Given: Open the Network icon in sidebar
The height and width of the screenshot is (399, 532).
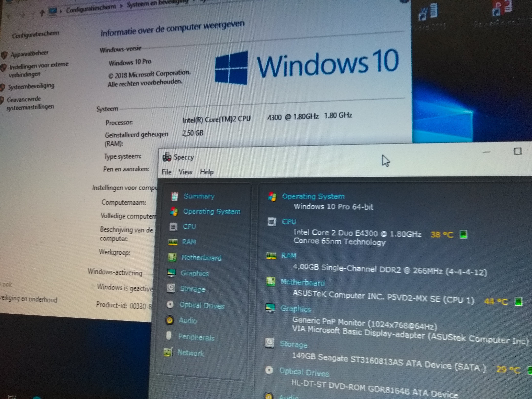Looking at the screenshot, I should (x=168, y=352).
